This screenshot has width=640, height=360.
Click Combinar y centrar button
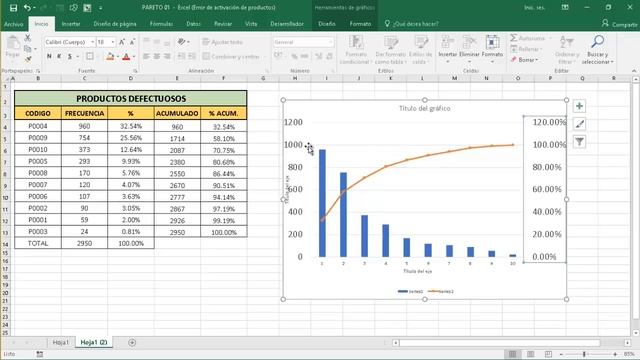(231, 56)
